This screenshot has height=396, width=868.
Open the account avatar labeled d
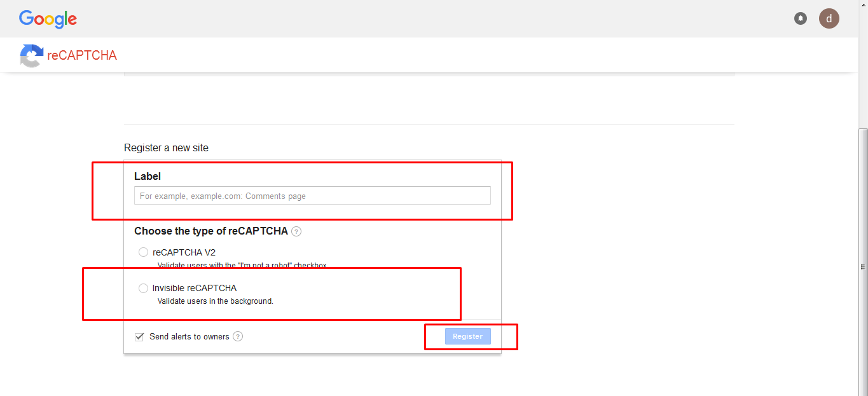(829, 18)
